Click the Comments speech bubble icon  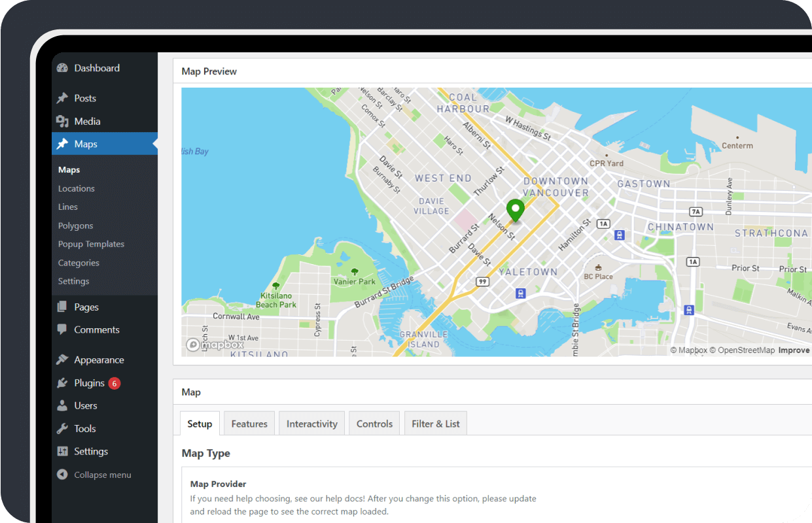click(x=62, y=329)
